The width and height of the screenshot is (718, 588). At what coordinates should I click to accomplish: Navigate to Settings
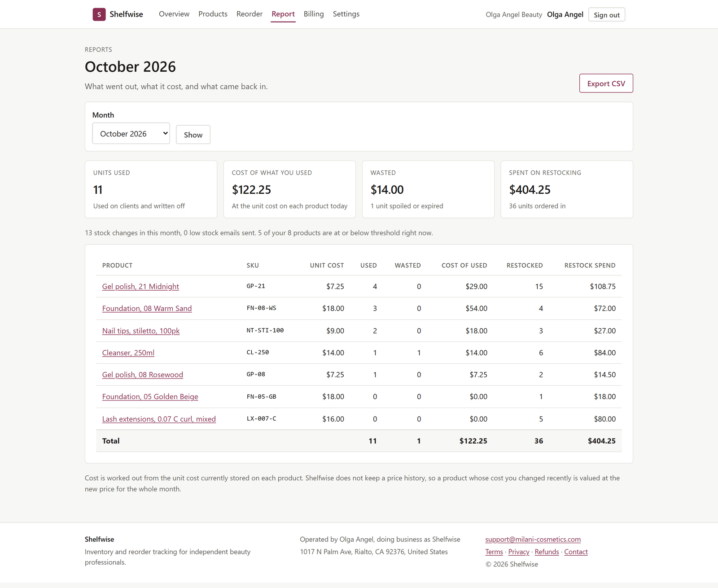click(346, 14)
